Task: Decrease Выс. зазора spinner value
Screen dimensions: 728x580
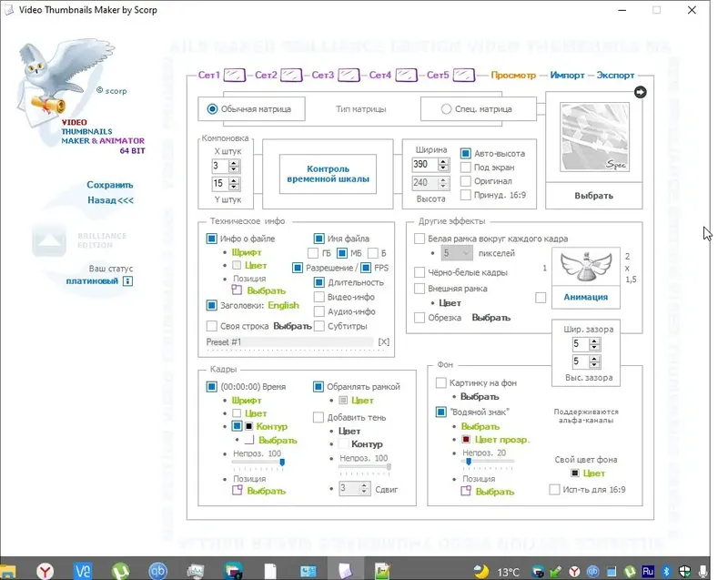Action: tap(594, 364)
